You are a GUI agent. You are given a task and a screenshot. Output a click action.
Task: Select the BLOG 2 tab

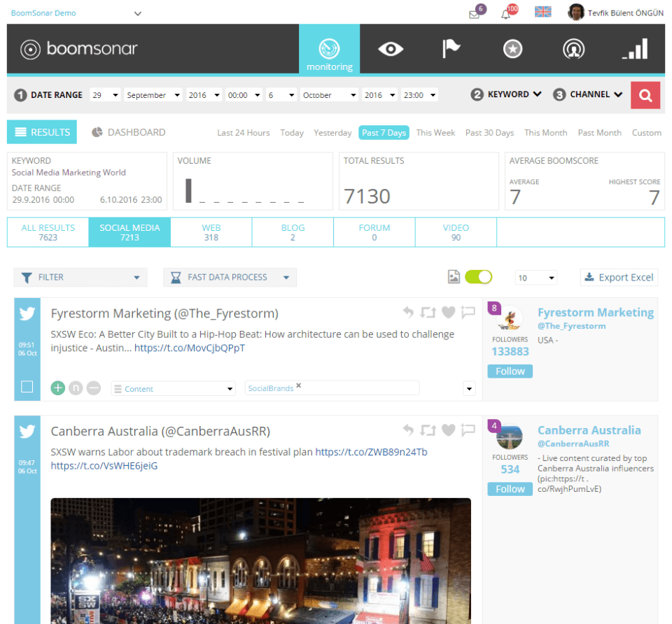tap(293, 232)
